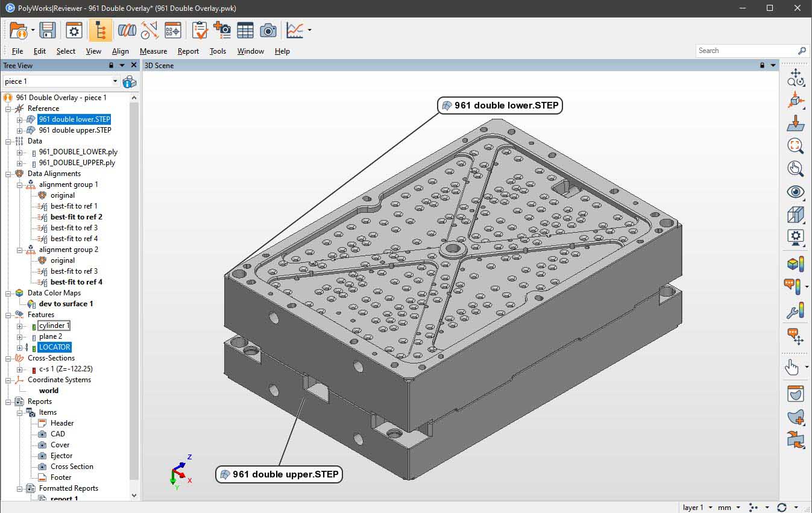Click the 961 double lower.STEP annotation label in 3D scene
The height and width of the screenshot is (513, 812).
tap(500, 105)
